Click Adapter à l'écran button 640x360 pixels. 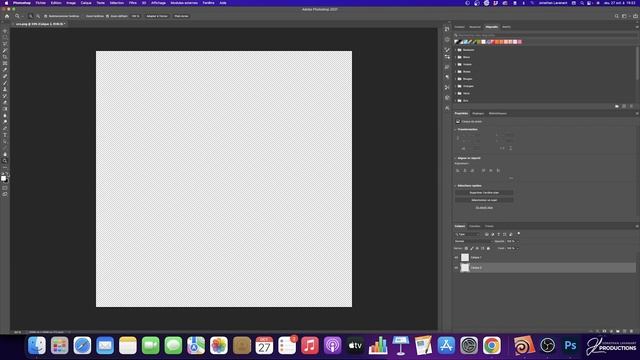(157, 16)
